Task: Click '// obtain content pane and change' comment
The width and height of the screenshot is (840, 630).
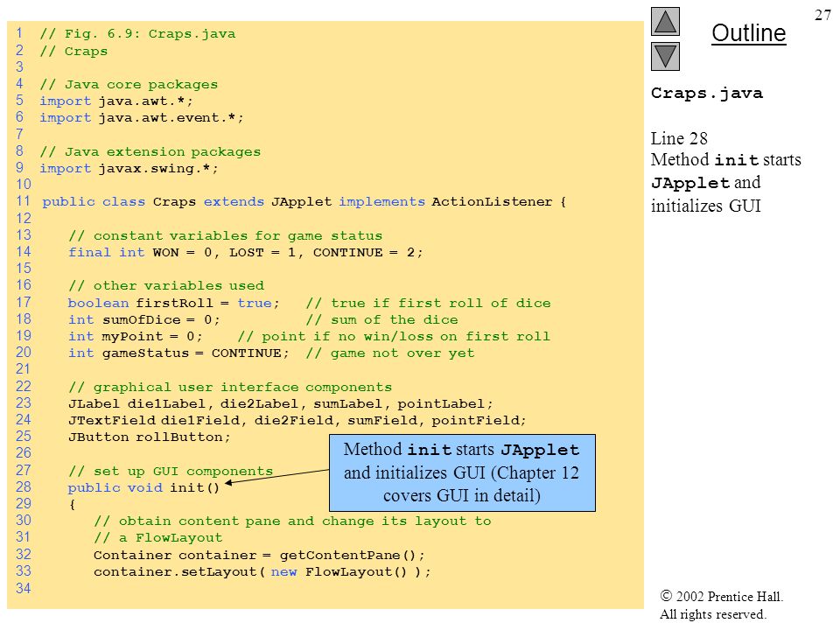Action: [x=292, y=521]
